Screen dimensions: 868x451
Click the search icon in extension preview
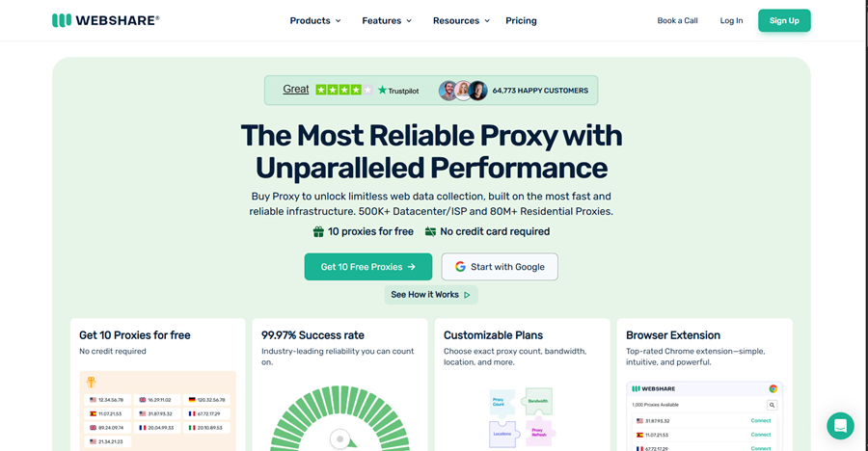click(772, 405)
